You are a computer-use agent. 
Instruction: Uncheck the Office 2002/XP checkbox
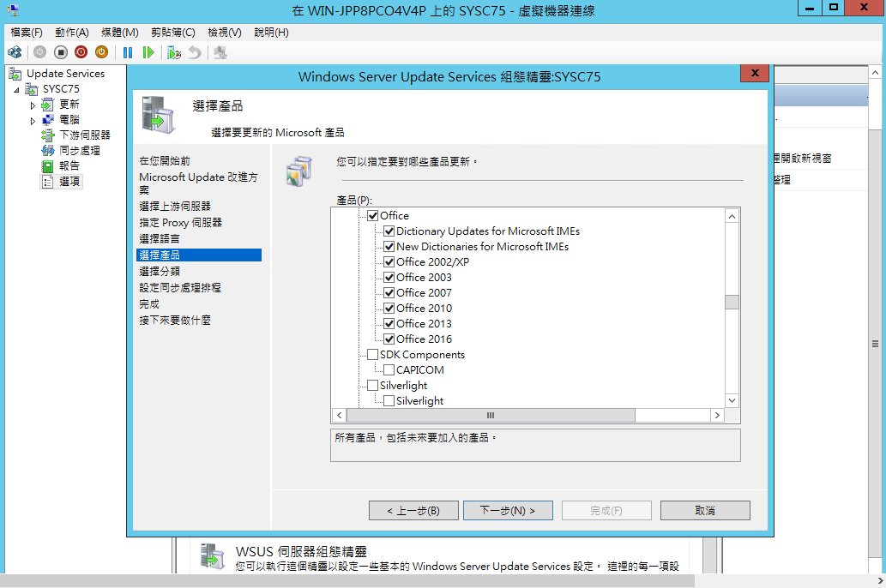tap(389, 262)
